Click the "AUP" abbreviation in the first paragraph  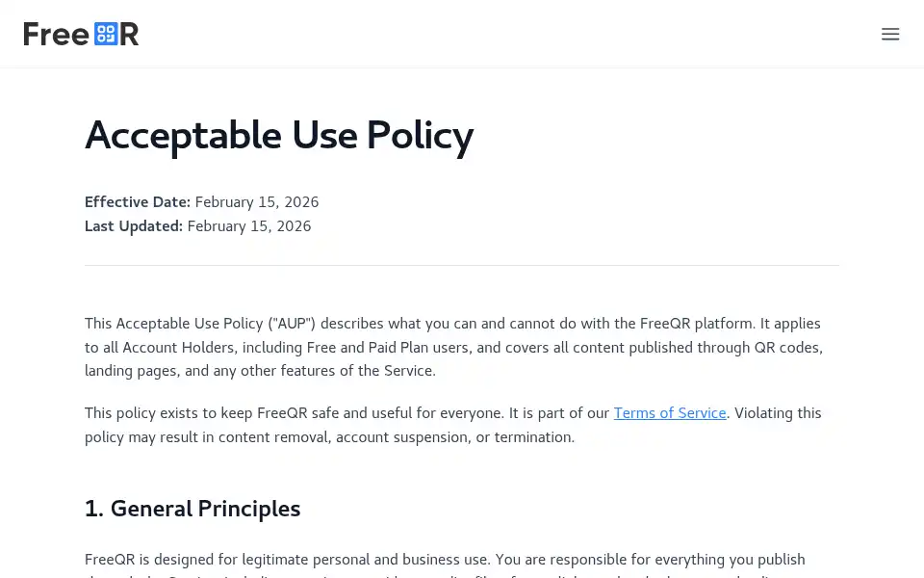(292, 324)
